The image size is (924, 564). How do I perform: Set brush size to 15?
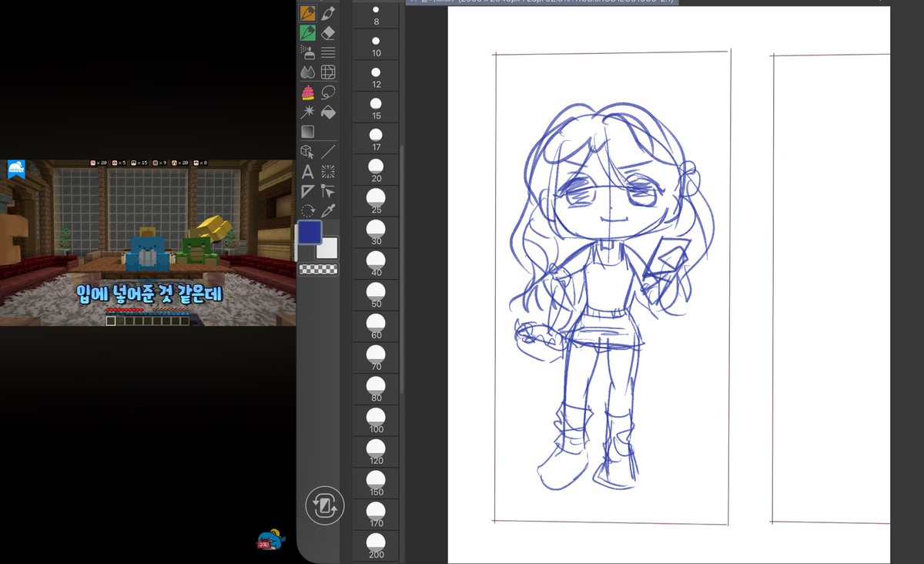(376, 107)
